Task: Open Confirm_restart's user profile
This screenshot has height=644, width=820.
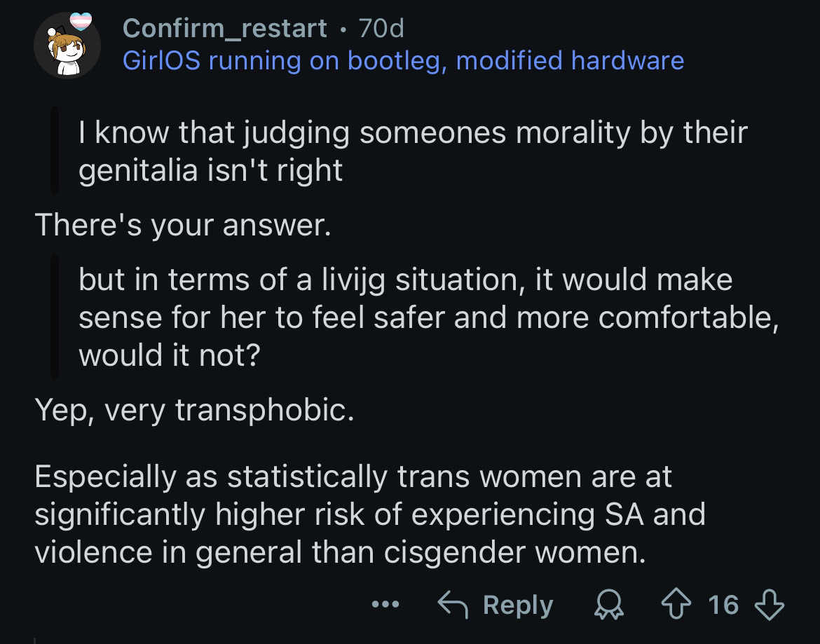Action: click(x=225, y=28)
